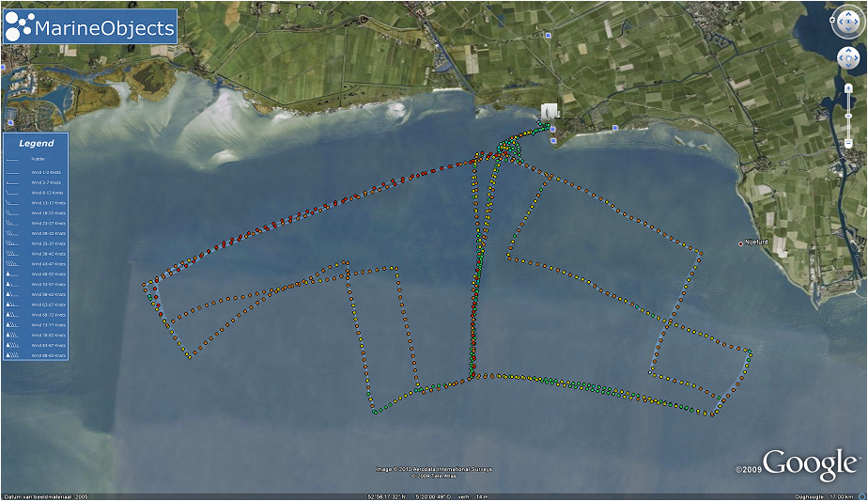Click the eye icon in the look joystick center
The width and height of the screenshot is (868, 501).
point(848,22)
